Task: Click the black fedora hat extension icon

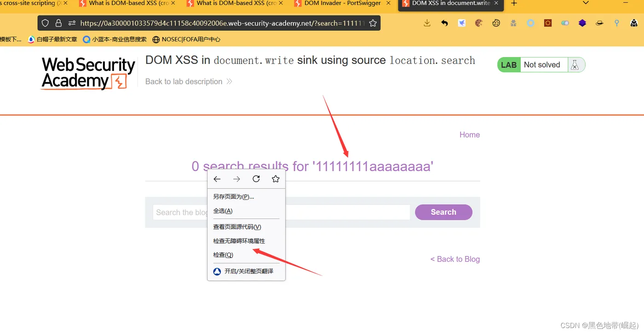Action: tap(599, 23)
